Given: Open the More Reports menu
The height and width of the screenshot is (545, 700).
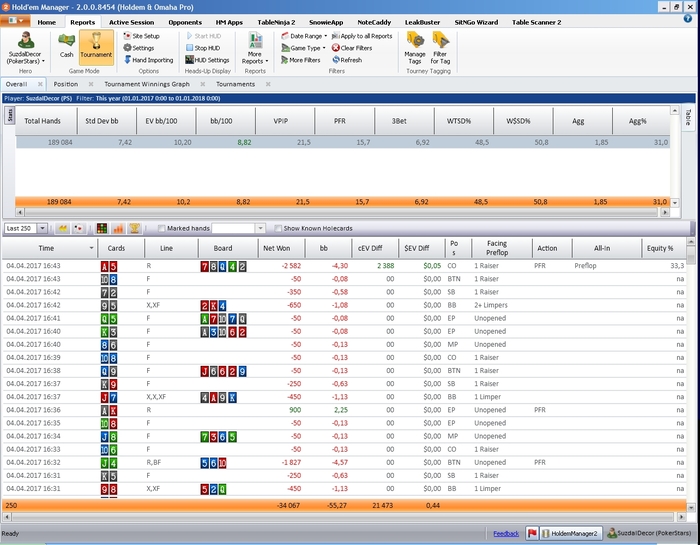Looking at the screenshot, I should pyautogui.click(x=255, y=49).
